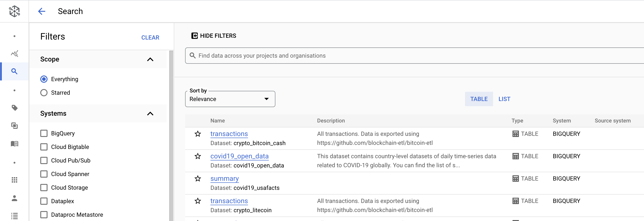
Task: Click the metrics search icon in the sidebar
Action: [14, 53]
